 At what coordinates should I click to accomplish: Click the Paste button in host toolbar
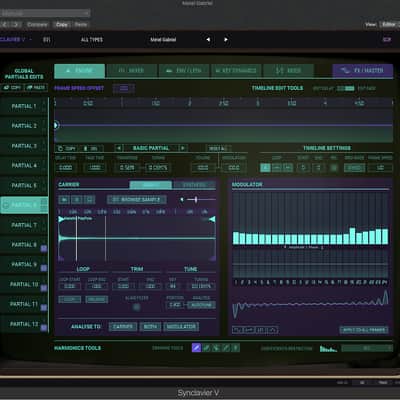point(81,25)
